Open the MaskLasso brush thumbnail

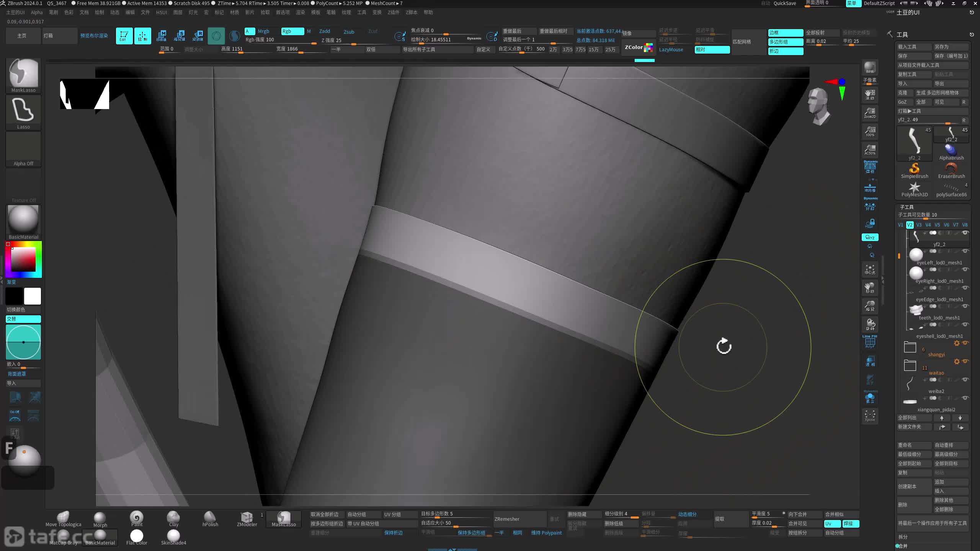[23, 75]
